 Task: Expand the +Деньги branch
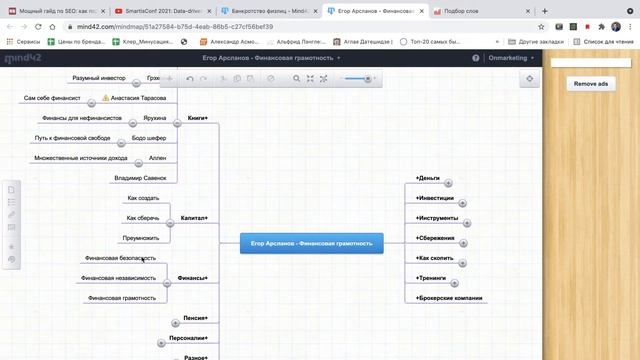click(448, 183)
